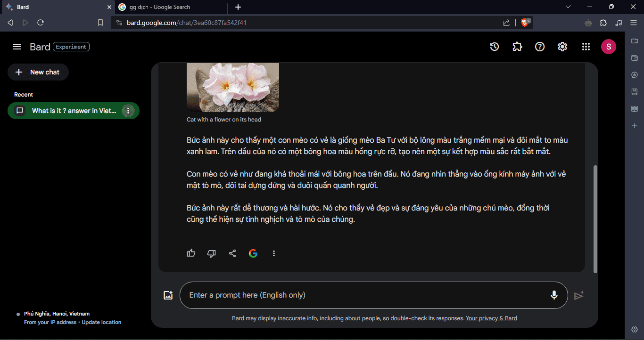The height and width of the screenshot is (340, 644).
Task: Open the Help question mark icon
Action: point(540,47)
